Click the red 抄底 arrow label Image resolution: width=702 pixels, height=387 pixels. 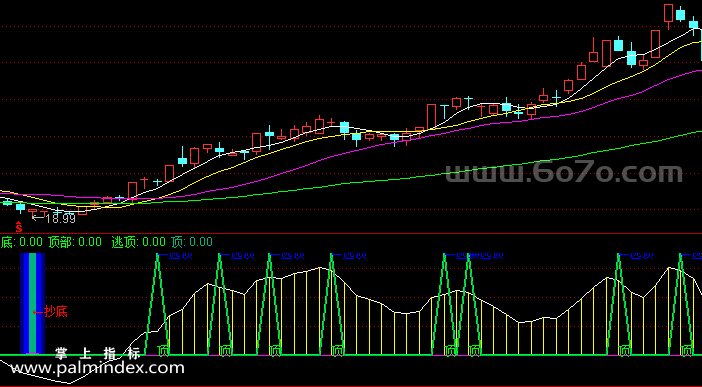pyautogui.click(x=50, y=312)
